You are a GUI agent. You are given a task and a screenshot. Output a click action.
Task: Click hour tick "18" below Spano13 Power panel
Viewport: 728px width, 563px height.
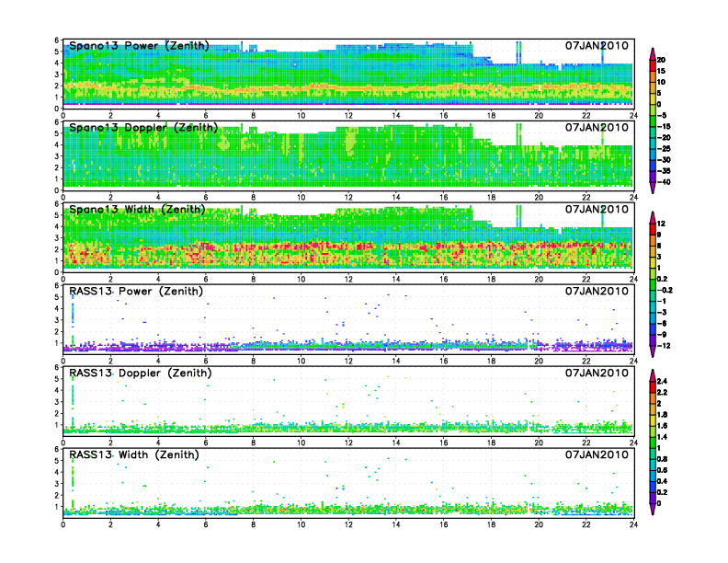pos(491,116)
